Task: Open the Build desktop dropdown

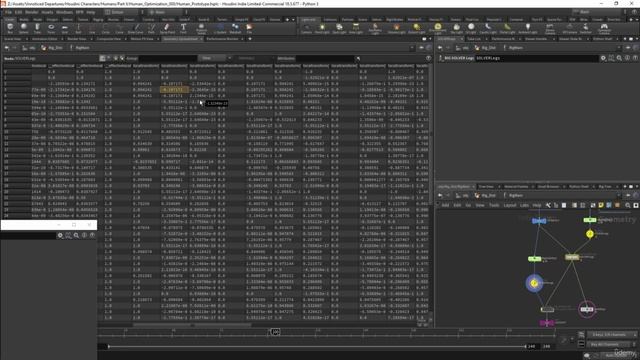Action: [x=122, y=12]
